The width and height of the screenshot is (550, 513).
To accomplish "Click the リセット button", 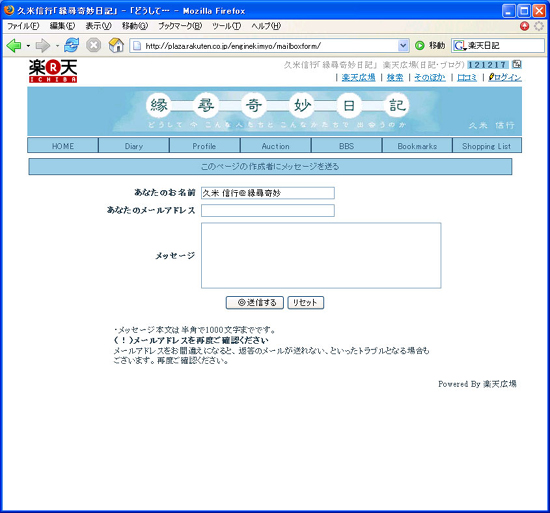I will click(x=305, y=303).
